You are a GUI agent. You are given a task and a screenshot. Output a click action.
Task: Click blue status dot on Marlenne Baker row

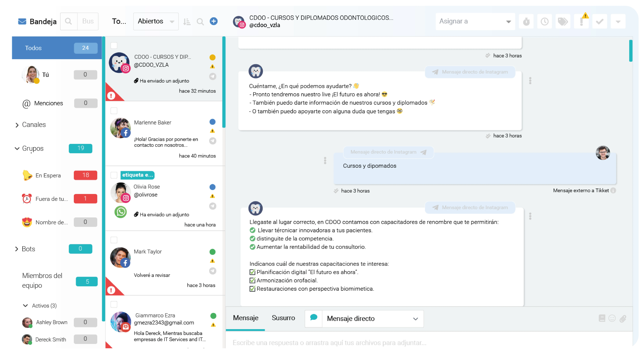coord(212,122)
